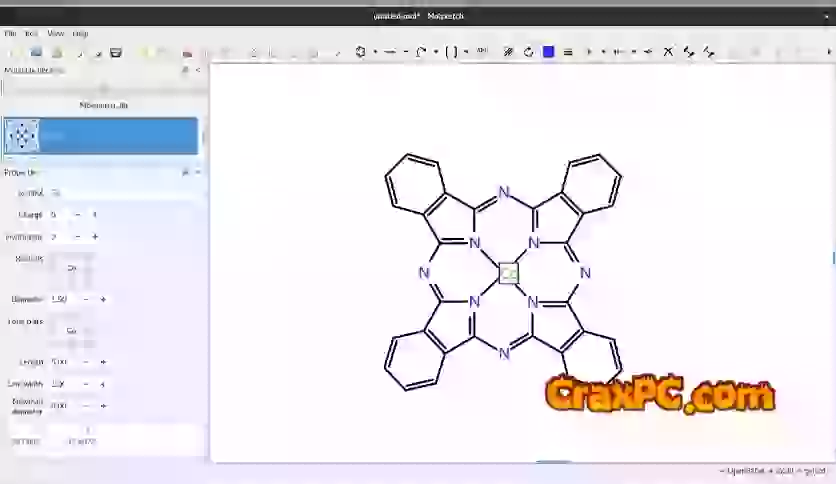The image size is (836, 484).
Task: Click the bracket tool icon
Action: 451,52
